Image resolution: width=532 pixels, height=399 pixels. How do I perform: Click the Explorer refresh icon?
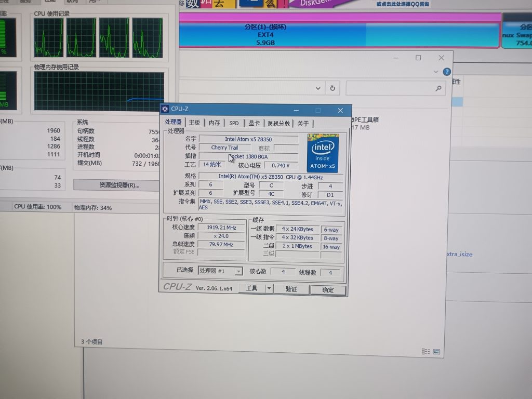(x=332, y=88)
